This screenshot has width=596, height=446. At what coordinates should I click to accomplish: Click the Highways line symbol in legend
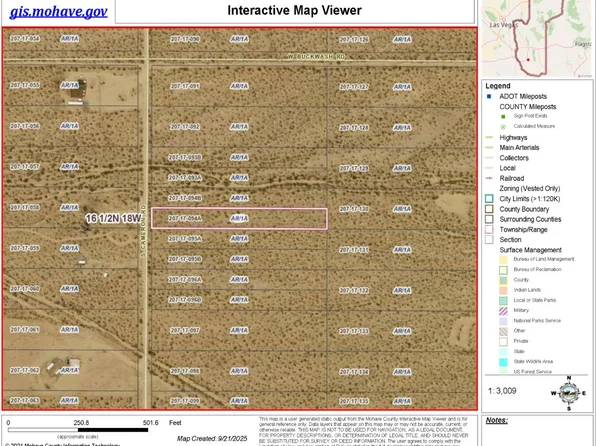point(490,137)
